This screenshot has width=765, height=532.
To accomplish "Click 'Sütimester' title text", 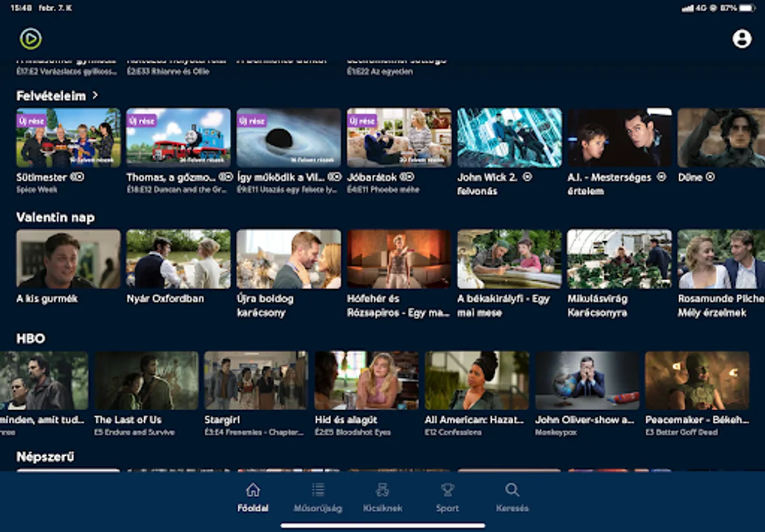I will (42, 177).
